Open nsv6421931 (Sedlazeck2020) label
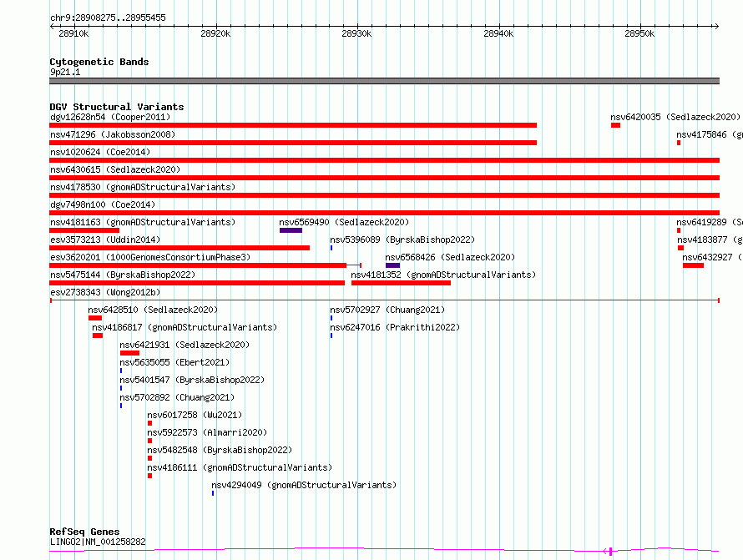This screenshot has width=743, height=560. [x=184, y=345]
